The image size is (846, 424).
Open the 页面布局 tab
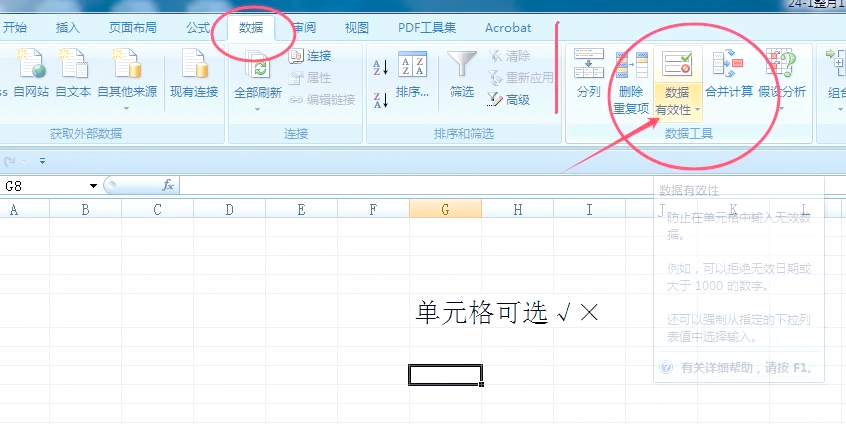coord(133,28)
